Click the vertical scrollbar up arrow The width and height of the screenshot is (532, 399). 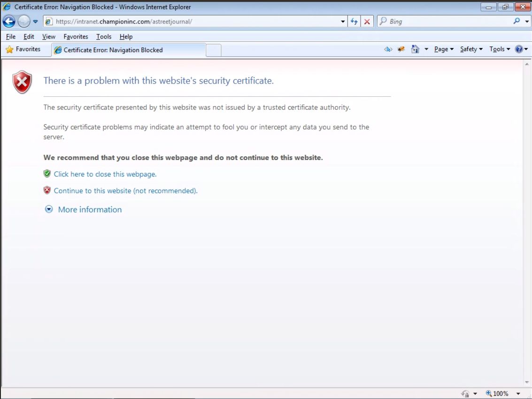pos(527,64)
